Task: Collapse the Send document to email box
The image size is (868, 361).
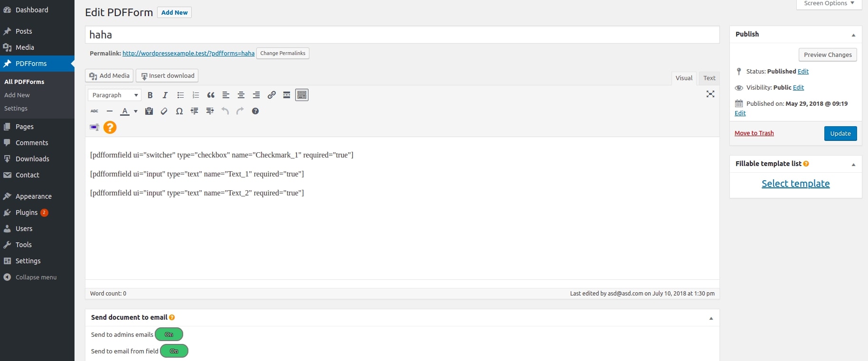Action: tap(711, 318)
